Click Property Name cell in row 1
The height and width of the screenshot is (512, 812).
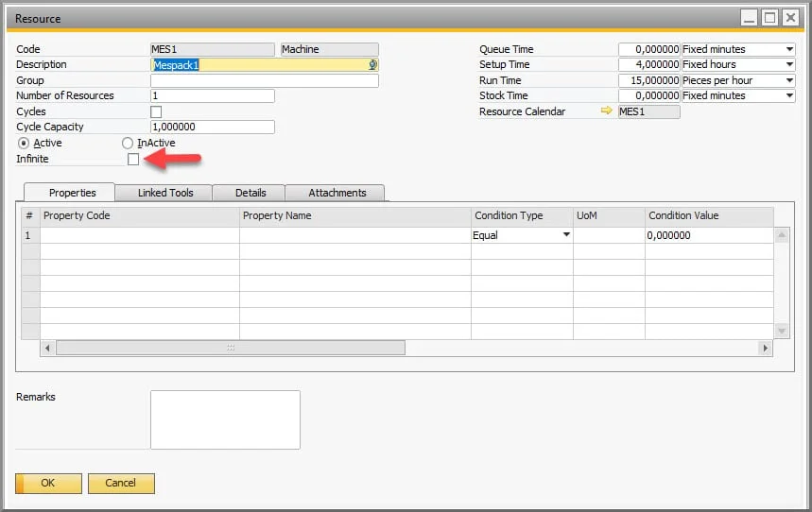355,235
